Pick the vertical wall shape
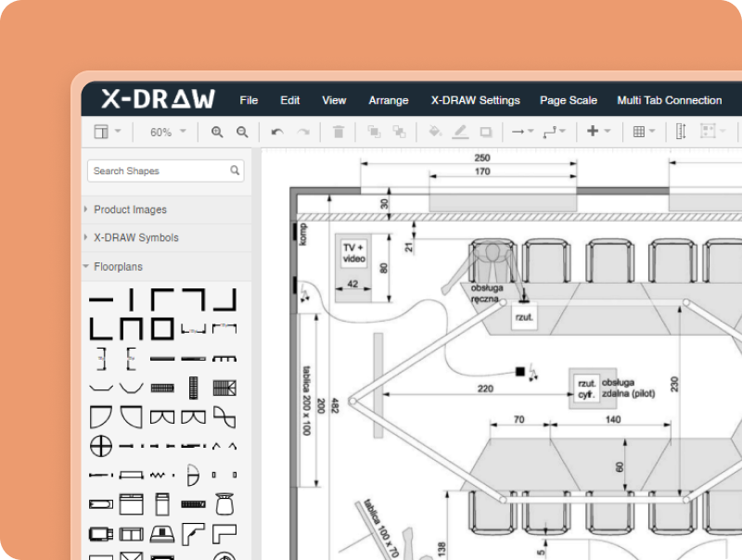Viewport: 742px width, 560px height. [x=132, y=299]
